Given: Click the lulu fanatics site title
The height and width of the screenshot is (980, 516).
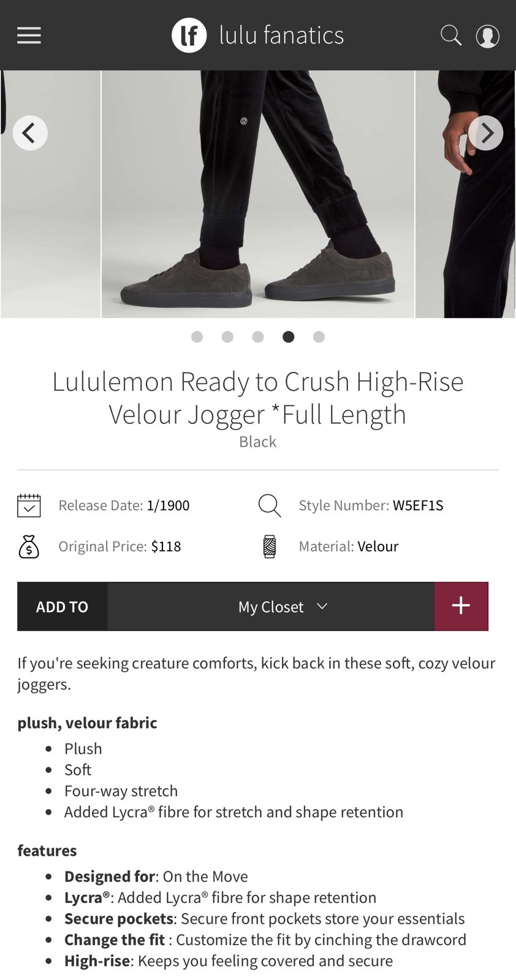Looking at the screenshot, I should [282, 36].
